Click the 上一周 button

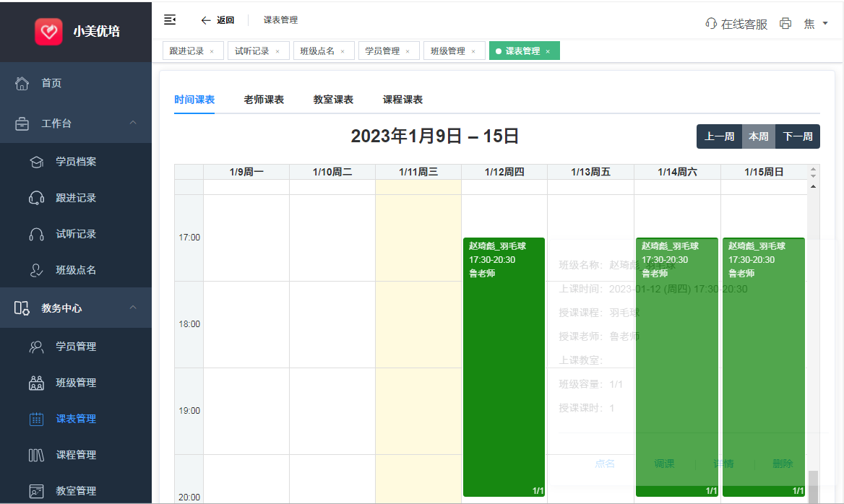click(x=719, y=136)
